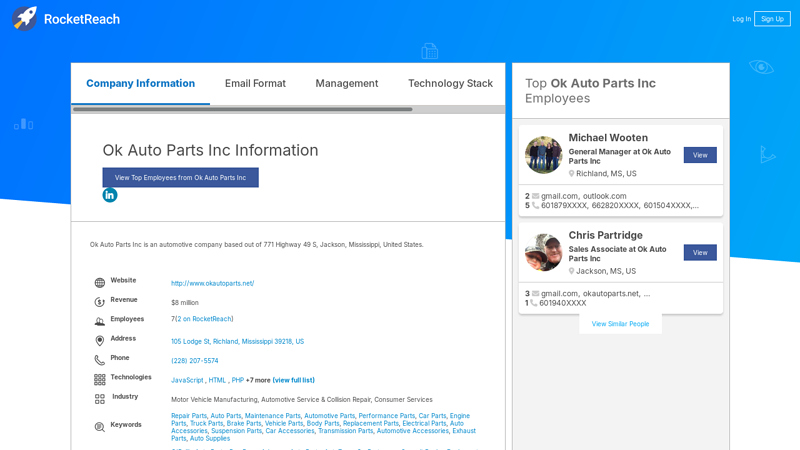The height and width of the screenshot is (450, 800).
Task: Open the 105 Lodge St address link
Action: [237, 341]
